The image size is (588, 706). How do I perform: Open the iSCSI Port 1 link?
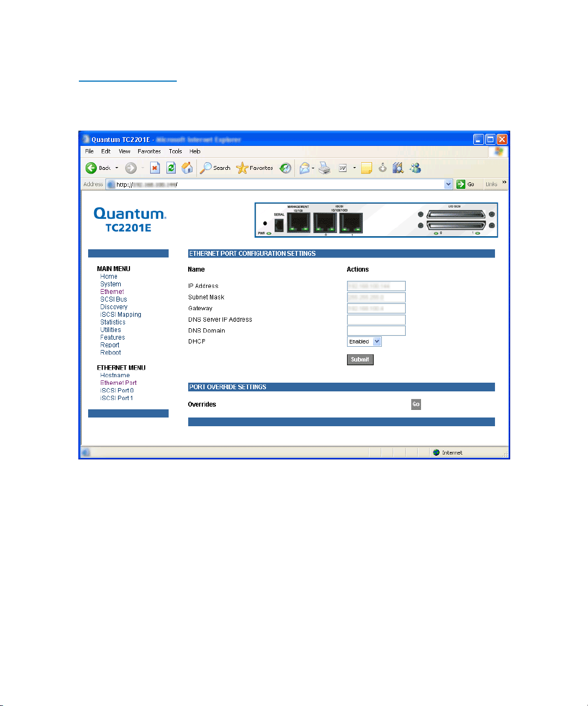116,398
